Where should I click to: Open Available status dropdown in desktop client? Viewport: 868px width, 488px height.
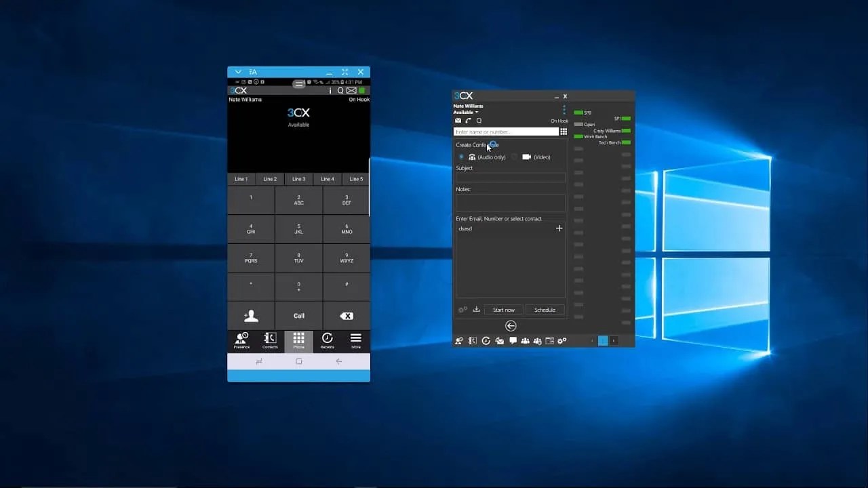[x=466, y=112]
